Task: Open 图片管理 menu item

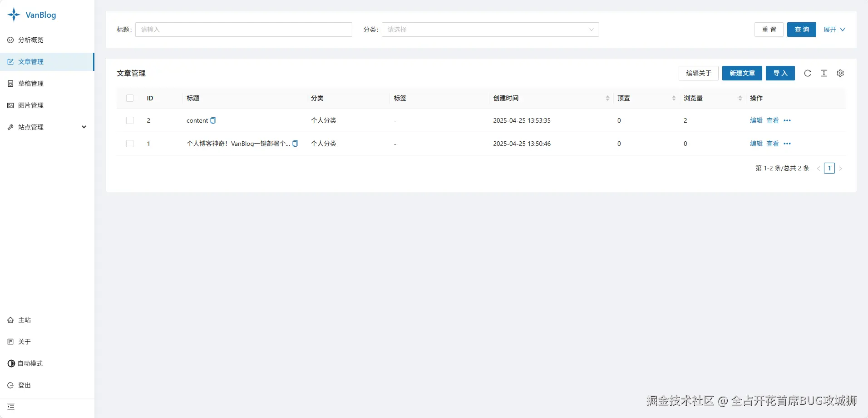Action: [x=47, y=105]
